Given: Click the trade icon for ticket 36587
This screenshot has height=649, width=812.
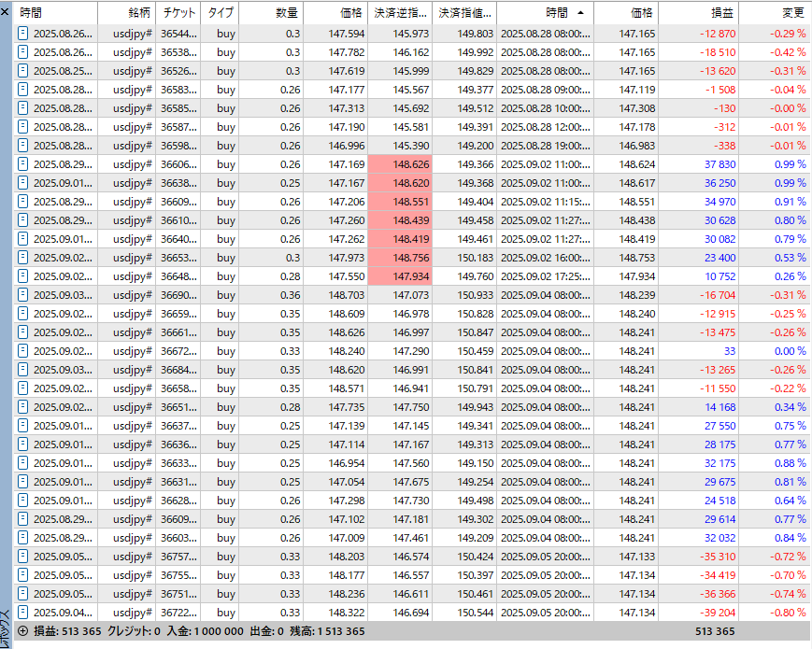Looking at the screenshot, I should tap(22, 127).
